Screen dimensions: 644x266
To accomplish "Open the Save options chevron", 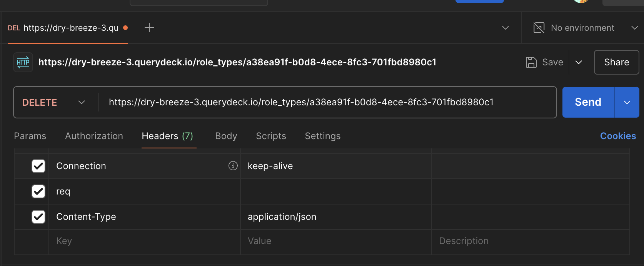I will 578,62.
